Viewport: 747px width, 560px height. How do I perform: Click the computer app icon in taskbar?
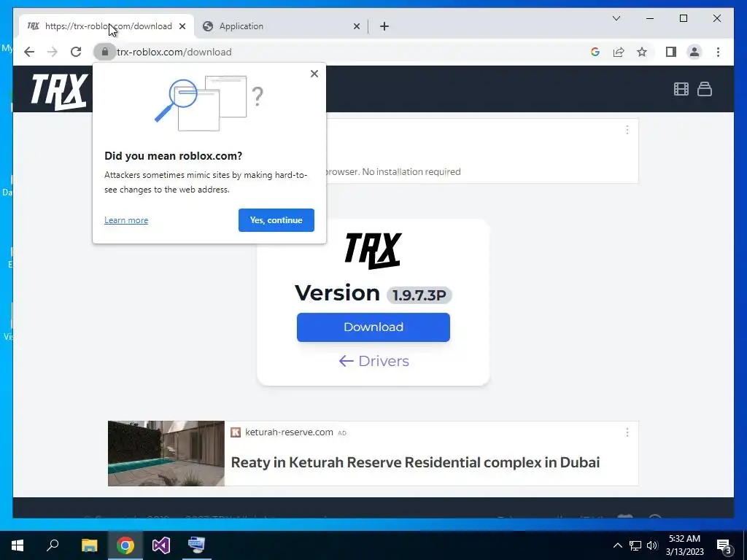(x=196, y=545)
